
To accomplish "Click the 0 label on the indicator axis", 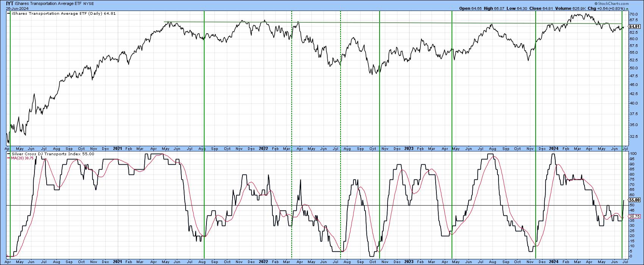I will [631, 256].
